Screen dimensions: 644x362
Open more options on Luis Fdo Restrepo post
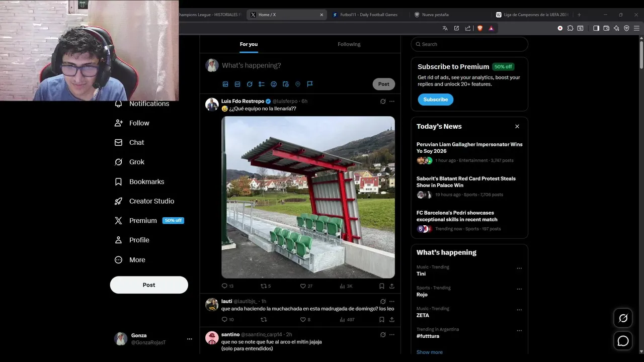coord(392,101)
